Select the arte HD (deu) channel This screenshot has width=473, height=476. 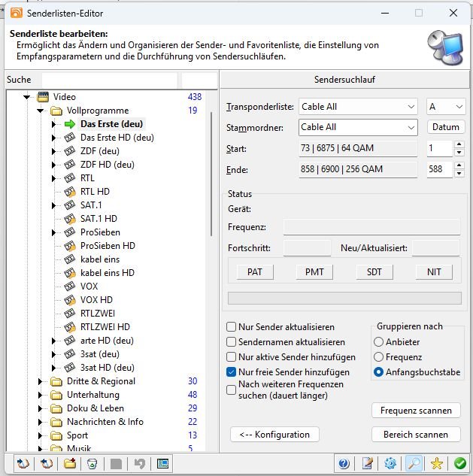pyautogui.click(x=107, y=341)
